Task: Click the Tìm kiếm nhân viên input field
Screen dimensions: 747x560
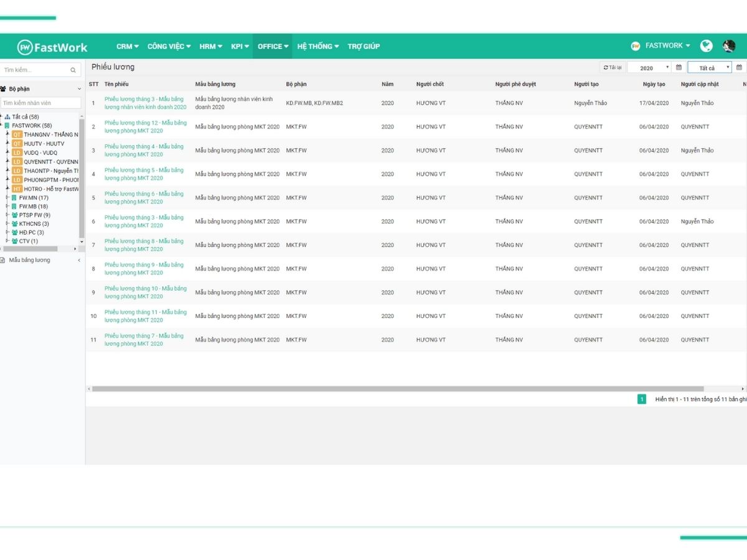Action: click(x=40, y=103)
